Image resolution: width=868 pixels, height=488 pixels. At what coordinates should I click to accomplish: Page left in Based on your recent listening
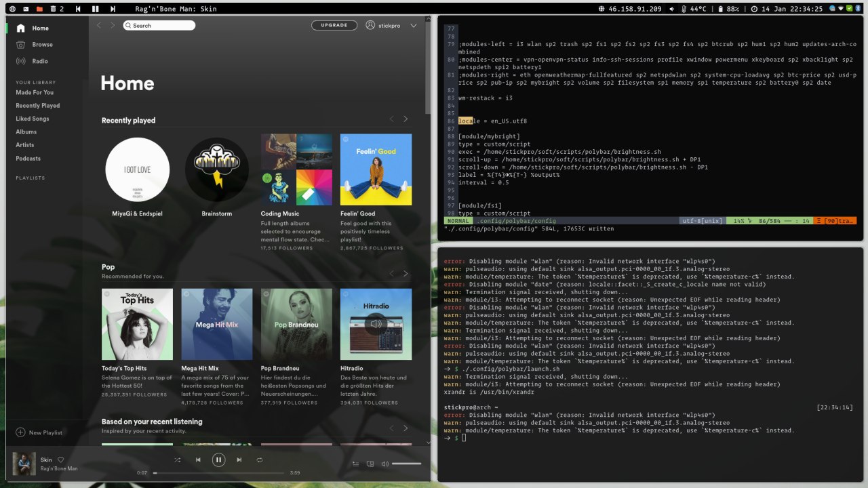pyautogui.click(x=391, y=428)
